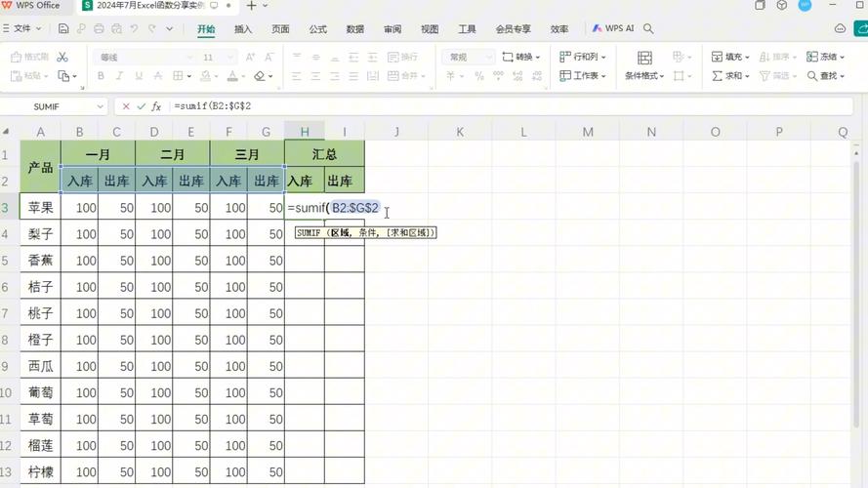
Task: Click the percent style icon
Action: point(478,76)
